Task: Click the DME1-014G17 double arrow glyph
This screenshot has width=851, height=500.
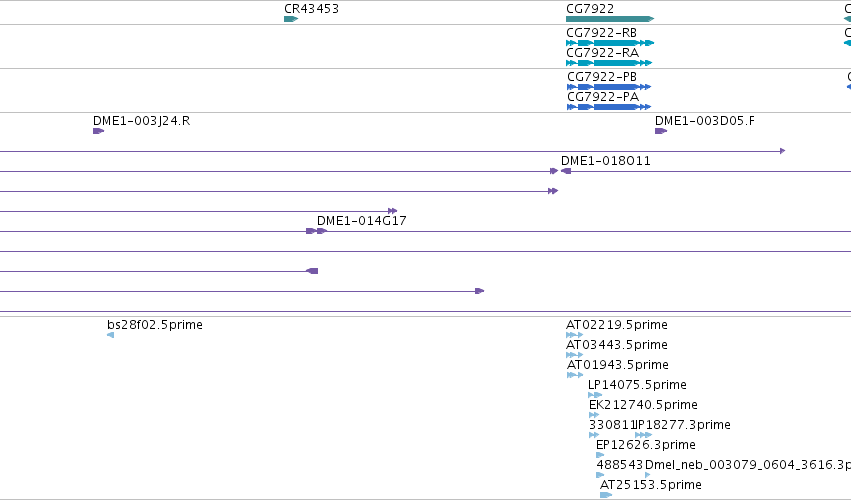Action: tap(316, 231)
